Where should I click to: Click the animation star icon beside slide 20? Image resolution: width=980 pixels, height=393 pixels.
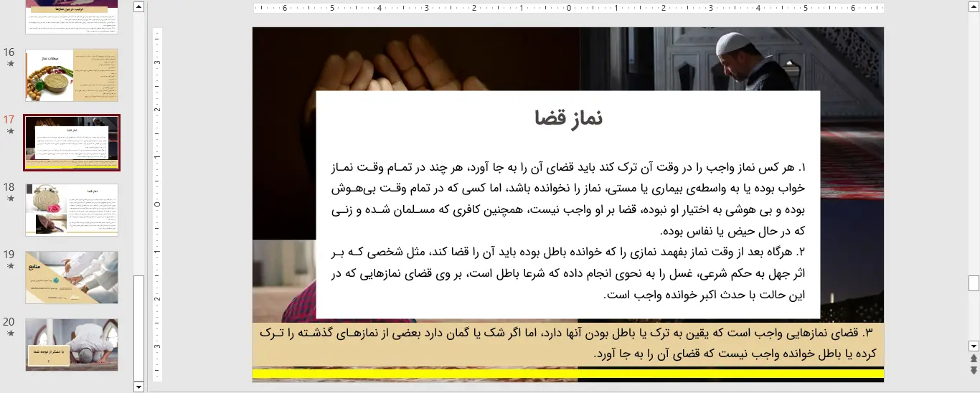click(10, 333)
